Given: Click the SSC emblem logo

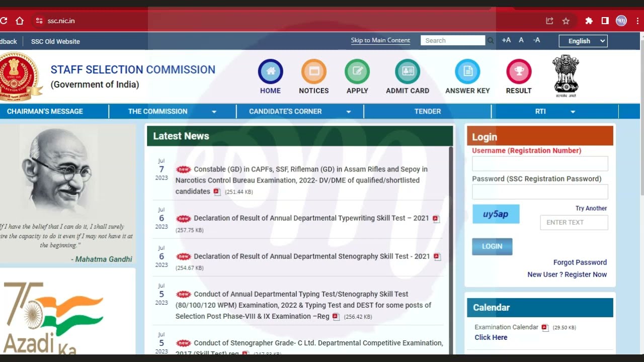Looking at the screenshot, I should [19, 76].
